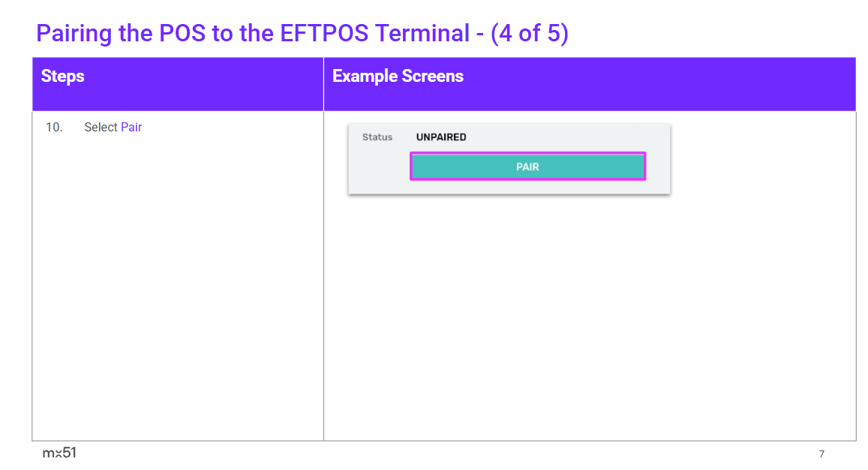The width and height of the screenshot is (868, 470).
Task: Click the mx51 logo in the footer
Action: point(59,453)
